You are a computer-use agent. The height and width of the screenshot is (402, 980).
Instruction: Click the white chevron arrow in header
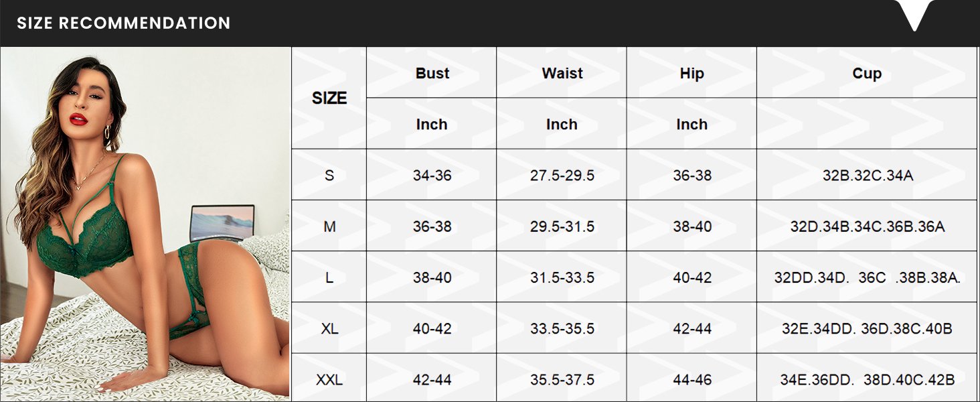[915, 15]
